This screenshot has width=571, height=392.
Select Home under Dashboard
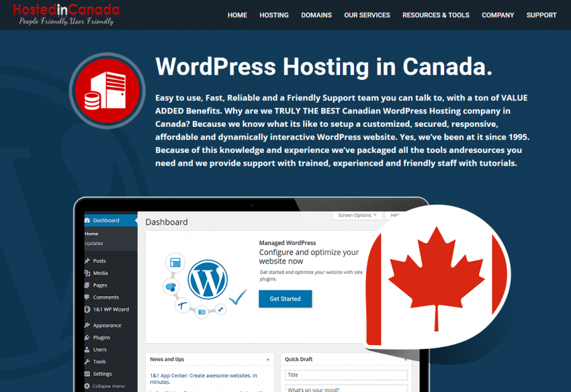[x=91, y=233]
